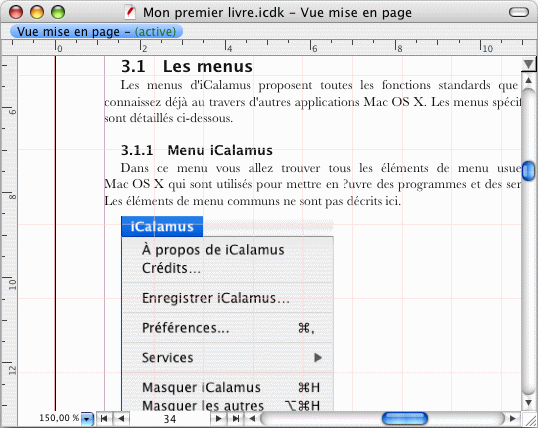Screen dimensions: 538x428
Task: Close the window with the red button
Action: [x=16, y=12]
